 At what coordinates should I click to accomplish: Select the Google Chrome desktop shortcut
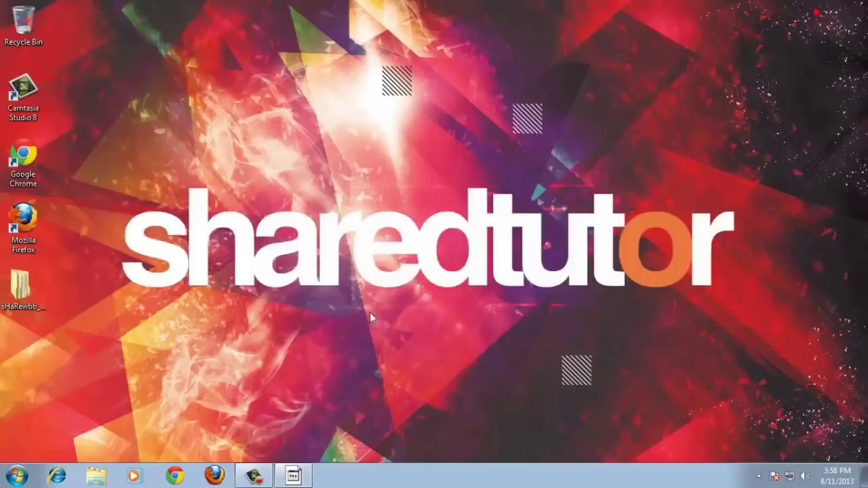[23, 165]
